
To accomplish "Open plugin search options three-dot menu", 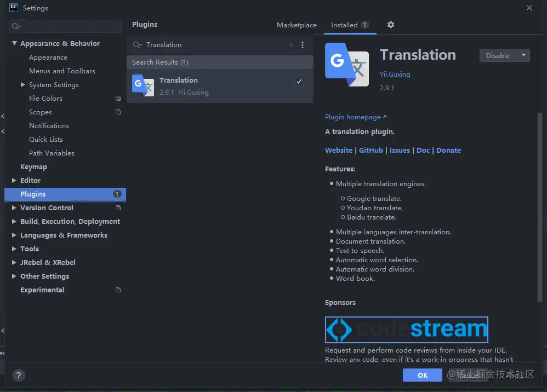I will click(303, 45).
